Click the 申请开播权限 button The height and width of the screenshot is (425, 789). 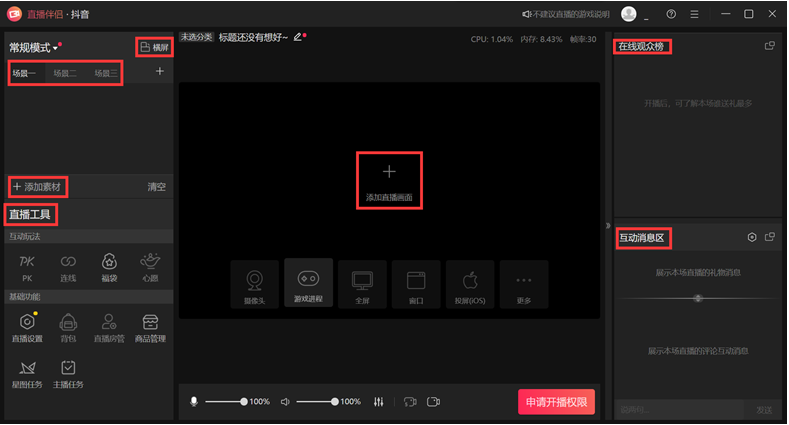(x=557, y=402)
